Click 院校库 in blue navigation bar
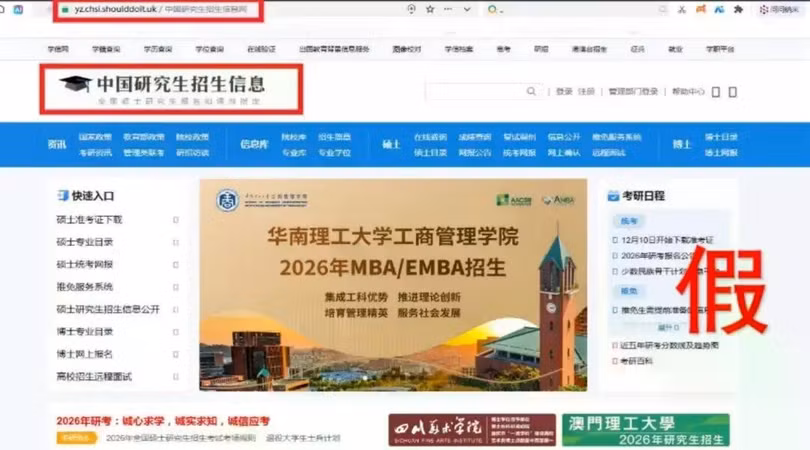Image resolution: width=810 pixels, height=450 pixels. click(x=294, y=137)
